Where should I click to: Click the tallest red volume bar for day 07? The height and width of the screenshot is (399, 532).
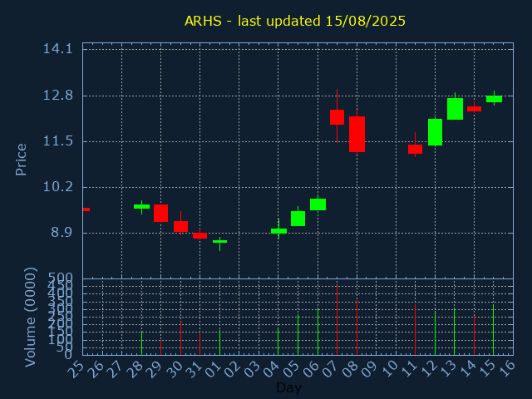click(337, 320)
